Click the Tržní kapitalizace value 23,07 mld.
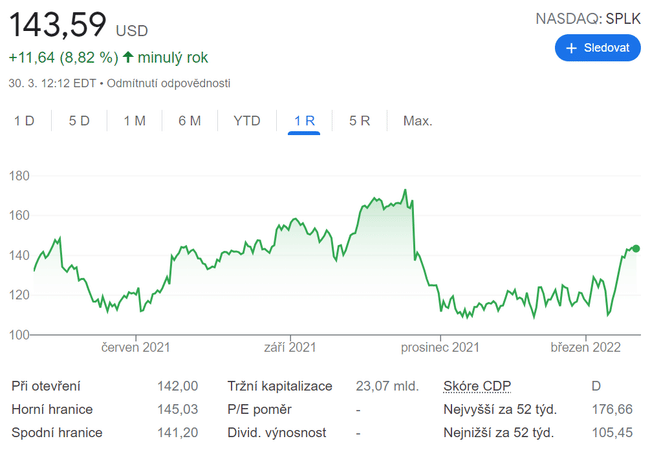The height and width of the screenshot is (450, 650). point(388,386)
